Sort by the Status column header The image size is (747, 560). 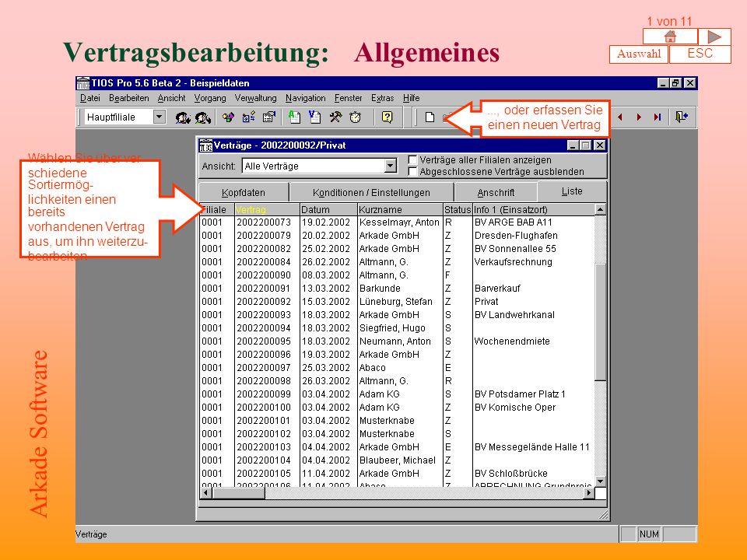(458, 209)
